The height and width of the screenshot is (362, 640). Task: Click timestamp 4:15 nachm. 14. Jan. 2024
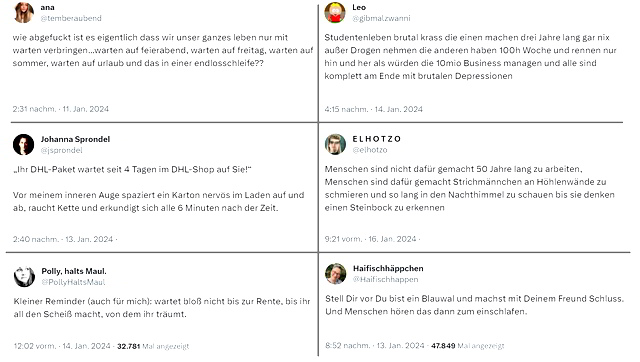click(x=373, y=109)
